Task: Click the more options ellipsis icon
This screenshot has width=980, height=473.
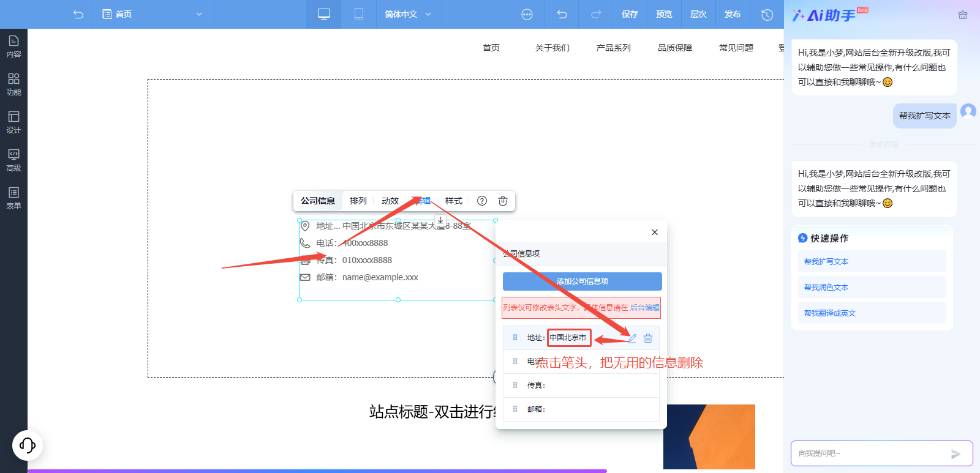Action: [527, 14]
